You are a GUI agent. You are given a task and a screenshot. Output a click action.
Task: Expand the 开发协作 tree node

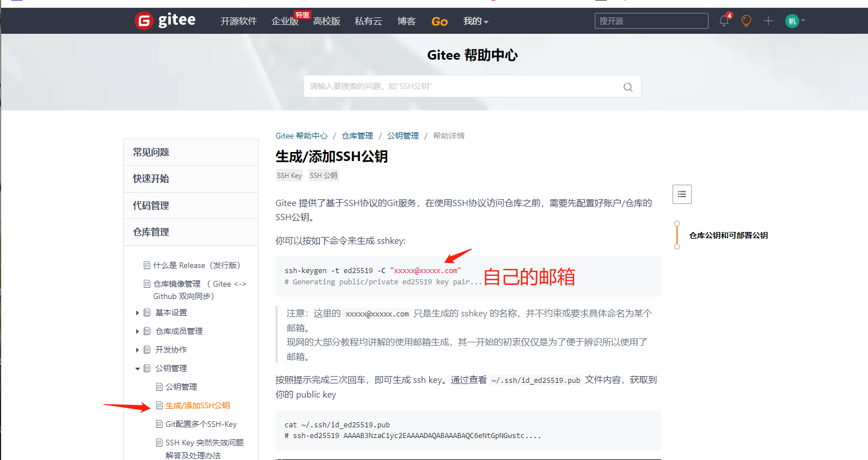pyautogui.click(x=137, y=350)
